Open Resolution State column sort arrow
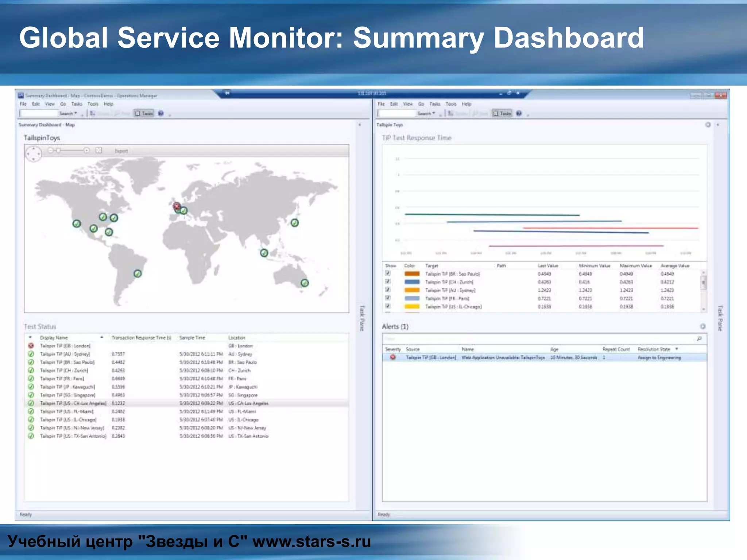The height and width of the screenshot is (560, 747). coord(677,349)
